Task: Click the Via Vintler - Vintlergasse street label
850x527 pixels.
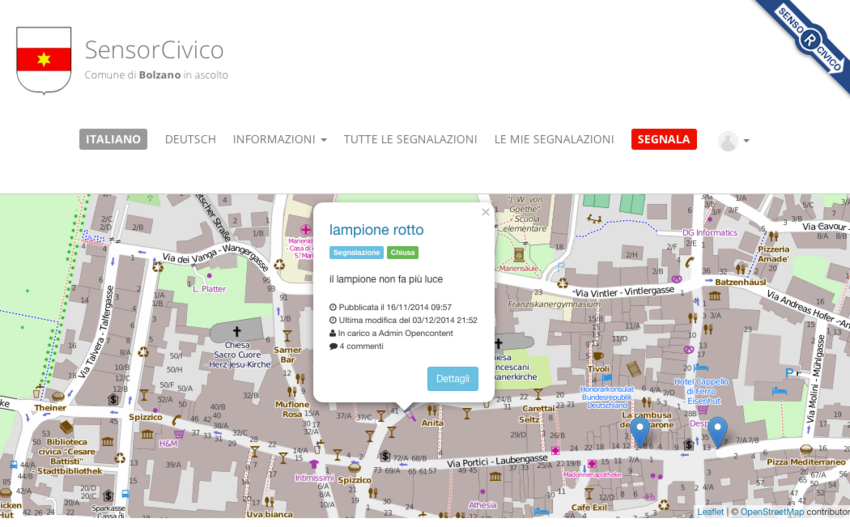Action: 624,292
